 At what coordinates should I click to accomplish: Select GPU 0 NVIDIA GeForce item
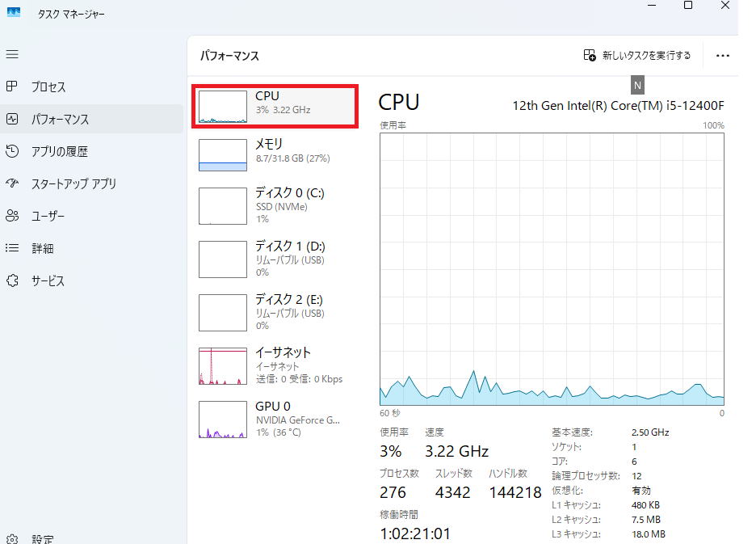275,419
